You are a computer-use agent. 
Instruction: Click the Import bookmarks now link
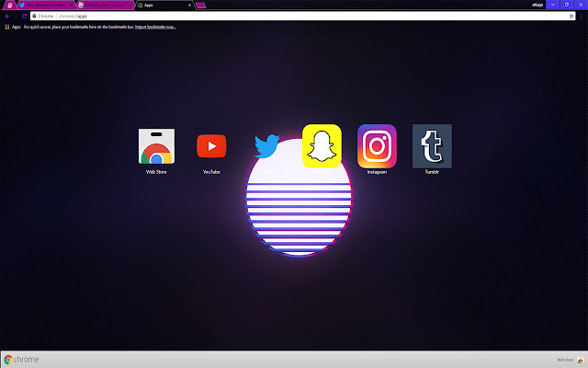[155, 27]
